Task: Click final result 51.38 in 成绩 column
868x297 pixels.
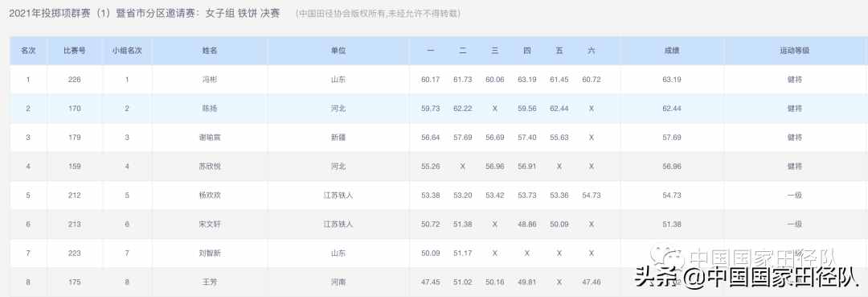Action: [671, 225]
